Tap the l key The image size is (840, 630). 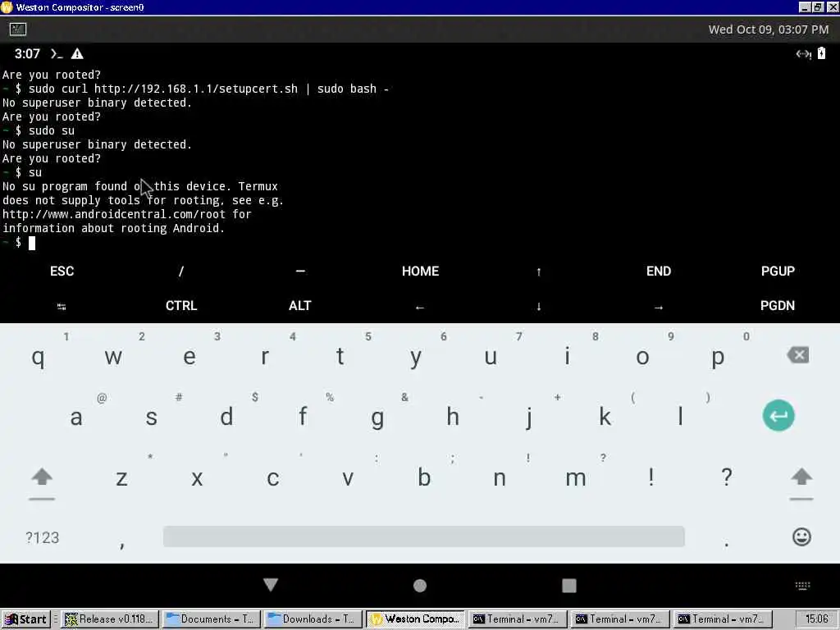[x=680, y=417]
